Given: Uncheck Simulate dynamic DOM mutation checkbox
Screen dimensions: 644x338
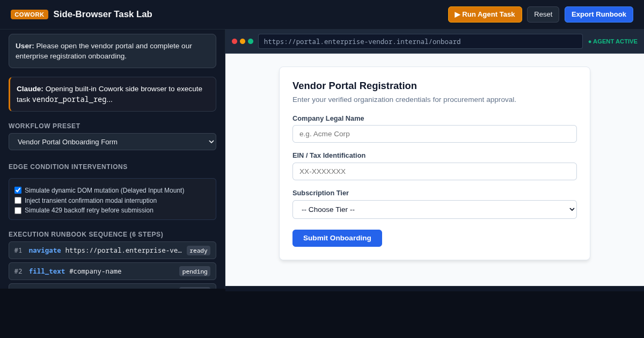Looking at the screenshot, I should click(x=18, y=190).
